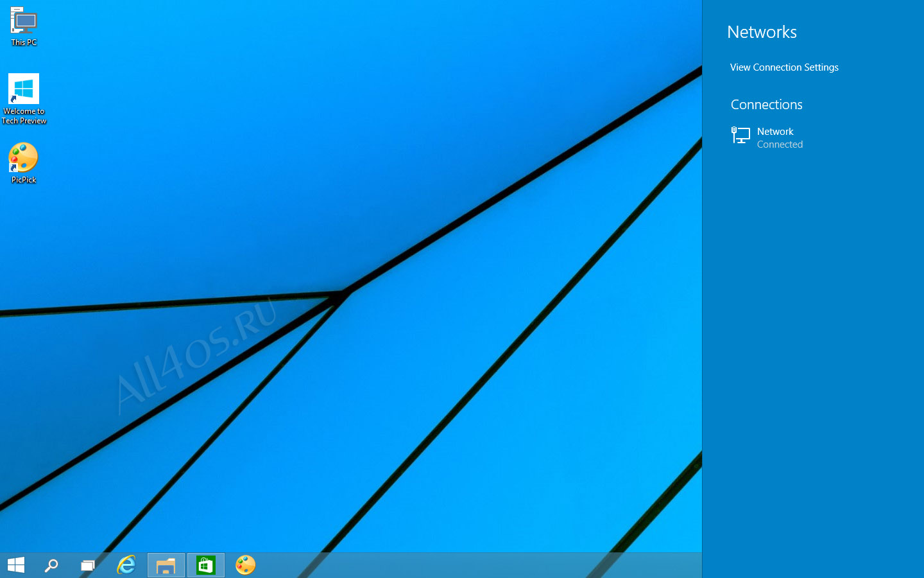Click the Networks panel title
The width and height of the screenshot is (924, 578).
click(x=762, y=32)
